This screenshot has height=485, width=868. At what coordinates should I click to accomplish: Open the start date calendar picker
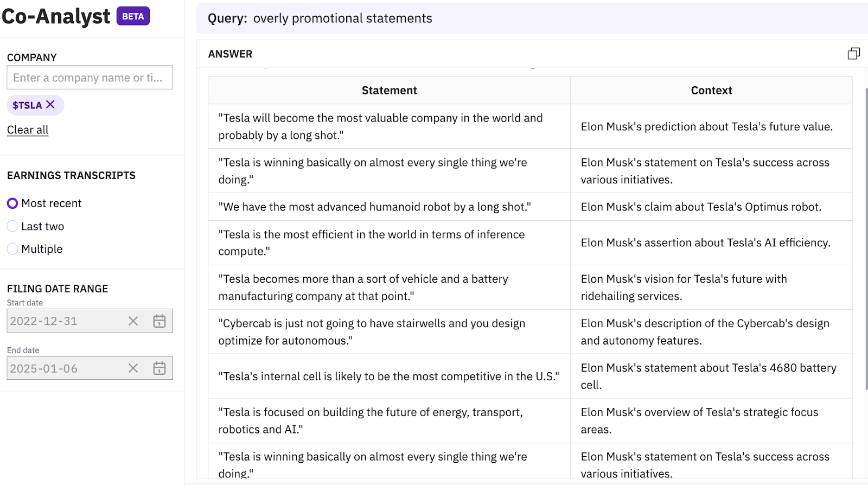159,321
